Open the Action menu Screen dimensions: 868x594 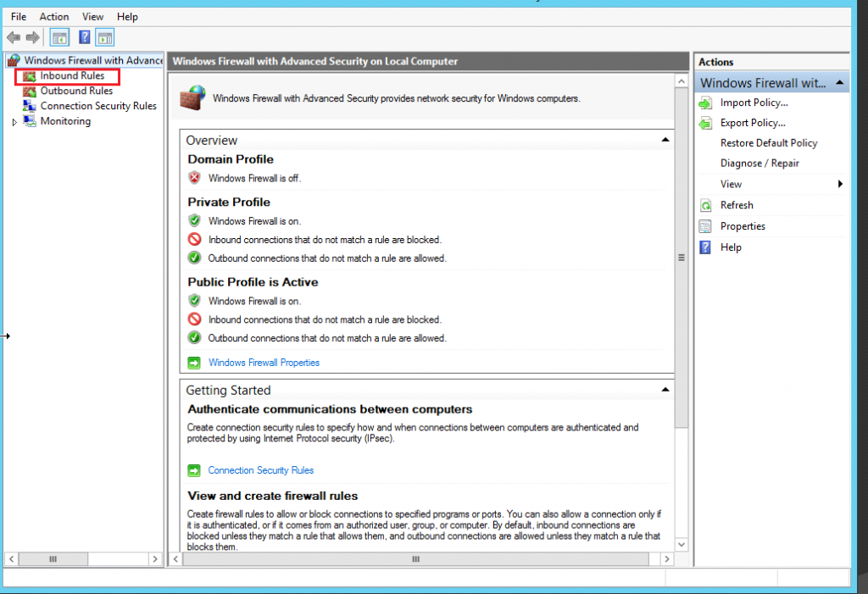54,17
